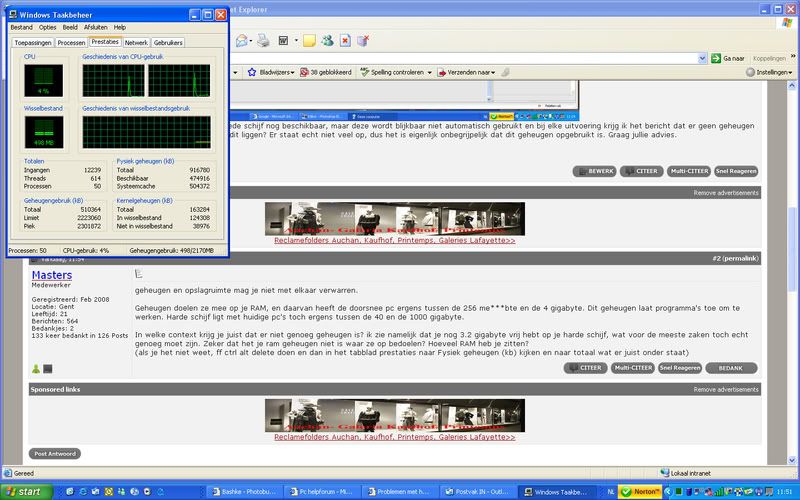Viewport: 800px width, 500px height.
Task: Click Snel Reageren on Masters' post
Action: click(680, 368)
